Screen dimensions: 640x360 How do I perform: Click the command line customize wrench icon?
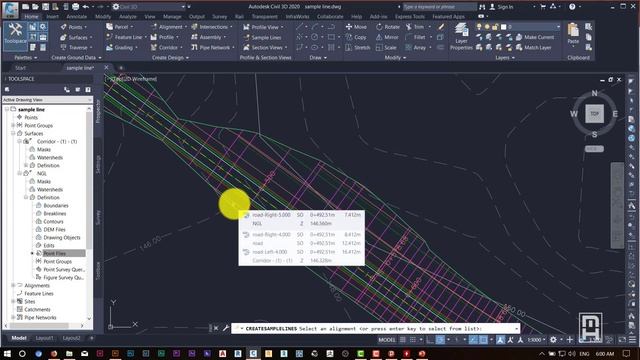(225, 328)
